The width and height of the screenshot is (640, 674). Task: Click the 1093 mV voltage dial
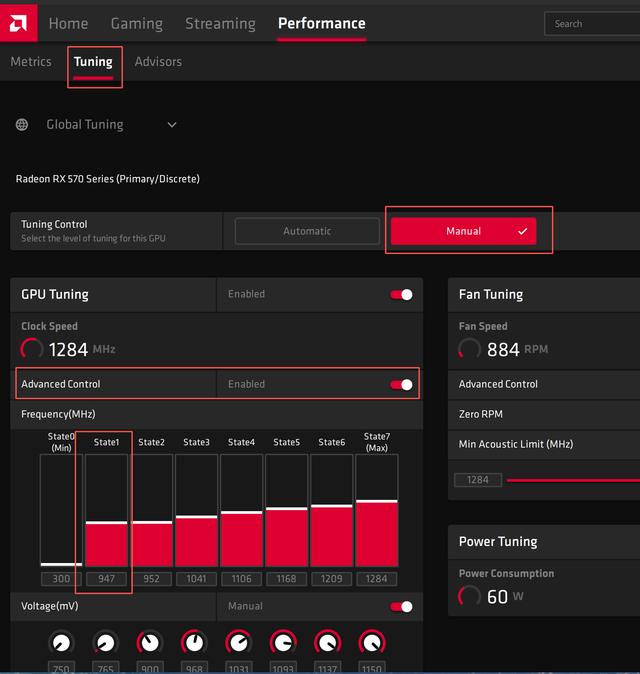tap(283, 643)
